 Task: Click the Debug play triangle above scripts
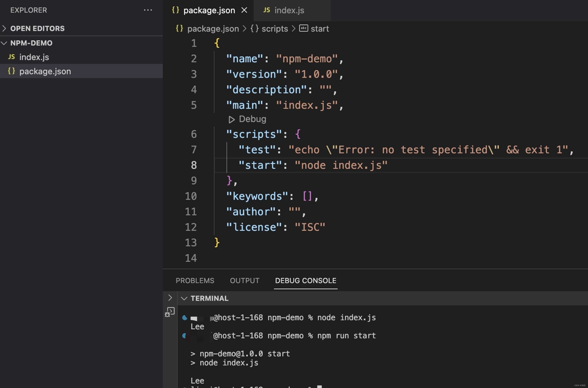[x=231, y=120]
